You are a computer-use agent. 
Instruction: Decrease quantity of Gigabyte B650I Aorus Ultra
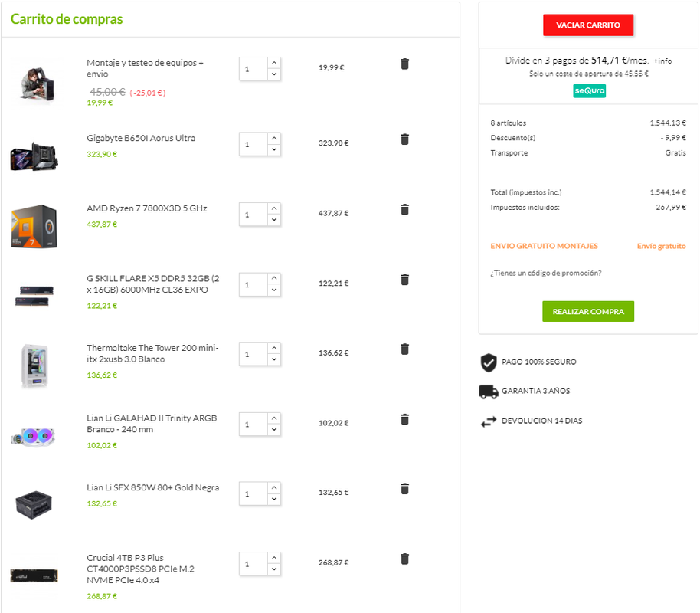274,149
